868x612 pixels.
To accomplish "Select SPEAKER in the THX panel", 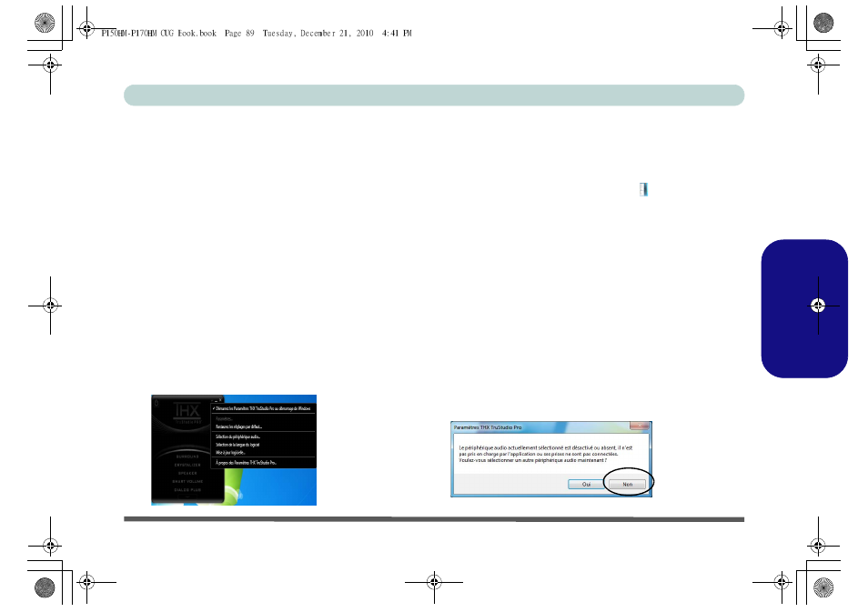I will click(187, 473).
